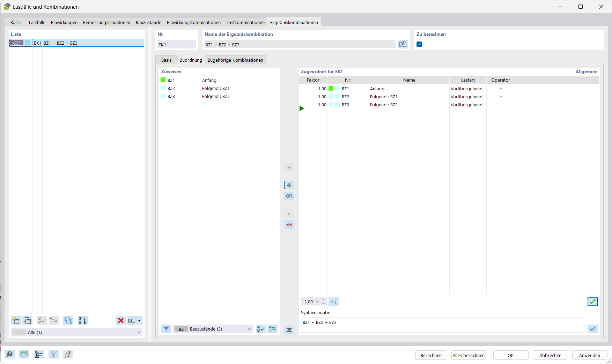The image size is (612, 364).
Task: Invert the construction stage selection
Action: (x=272, y=329)
